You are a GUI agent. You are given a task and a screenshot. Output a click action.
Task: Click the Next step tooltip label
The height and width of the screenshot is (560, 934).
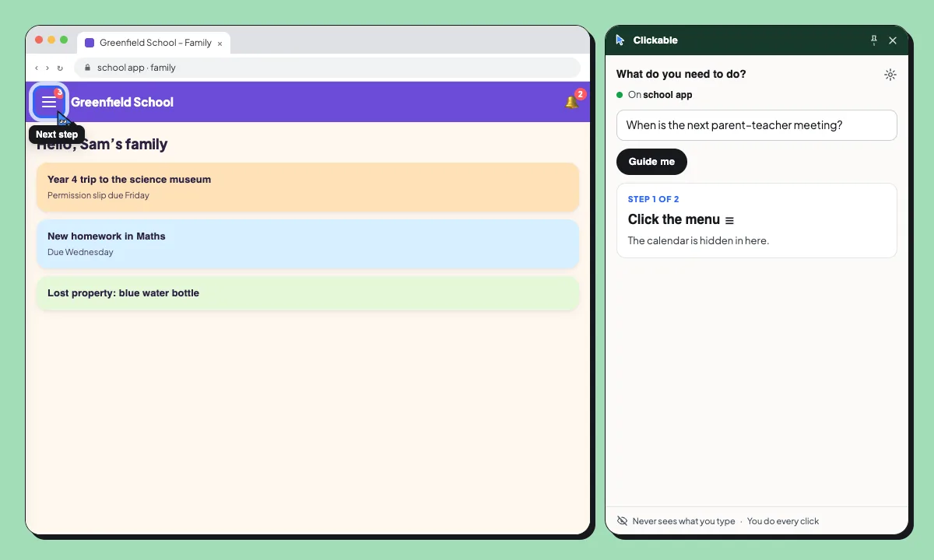click(57, 135)
